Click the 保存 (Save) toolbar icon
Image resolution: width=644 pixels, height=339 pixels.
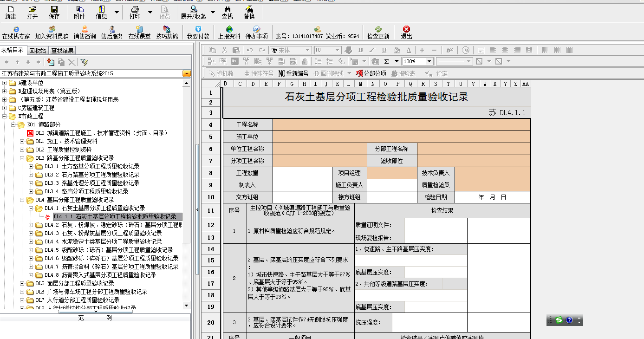(54, 12)
